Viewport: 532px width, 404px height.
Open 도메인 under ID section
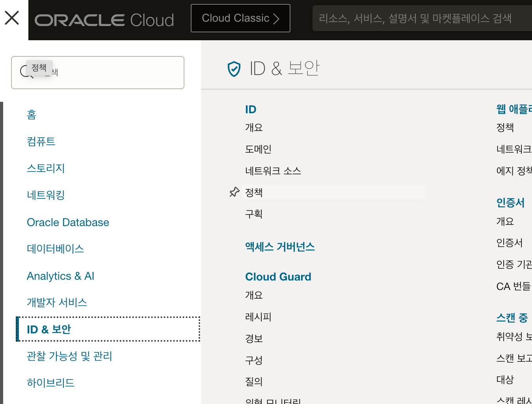tap(258, 149)
